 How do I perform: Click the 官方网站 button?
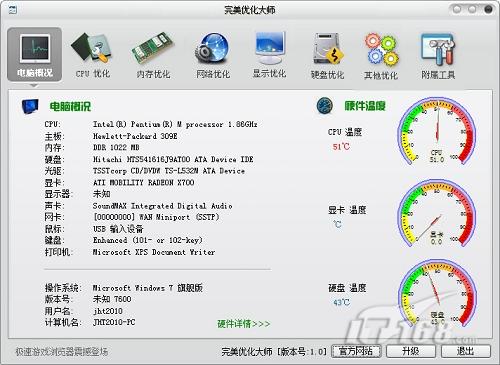pyautogui.click(x=356, y=351)
